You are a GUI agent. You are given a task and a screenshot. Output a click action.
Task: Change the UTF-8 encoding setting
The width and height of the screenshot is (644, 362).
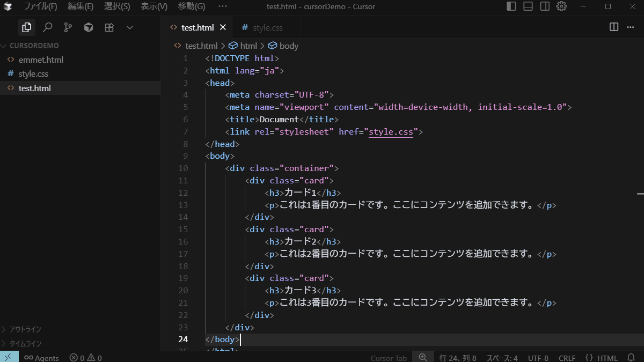point(538,358)
